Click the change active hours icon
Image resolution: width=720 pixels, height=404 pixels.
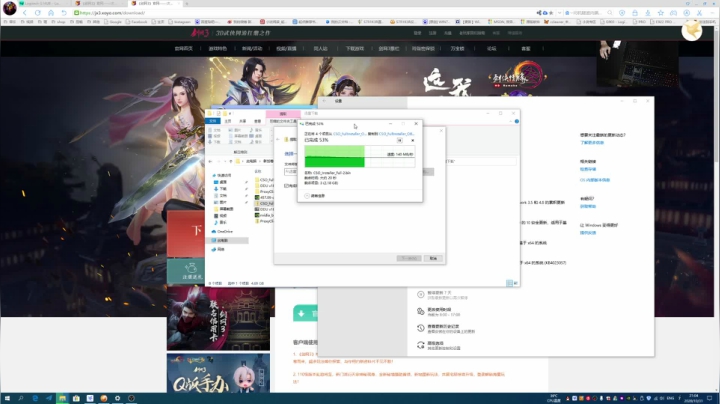421,311
